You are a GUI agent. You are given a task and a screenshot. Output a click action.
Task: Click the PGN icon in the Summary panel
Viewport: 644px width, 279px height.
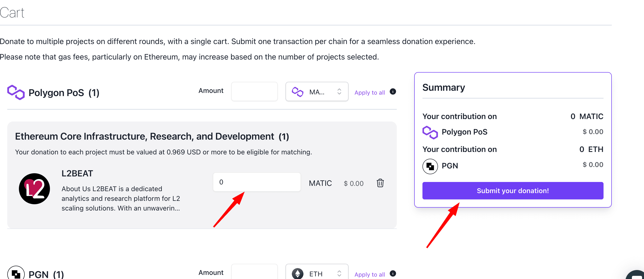[x=430, y=166]
